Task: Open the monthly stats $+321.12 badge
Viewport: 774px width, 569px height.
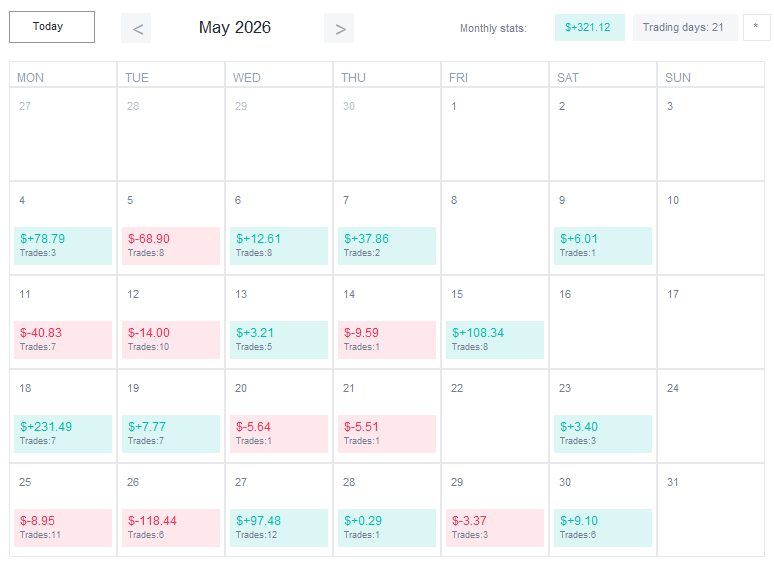Action: (x=589, y=27)
